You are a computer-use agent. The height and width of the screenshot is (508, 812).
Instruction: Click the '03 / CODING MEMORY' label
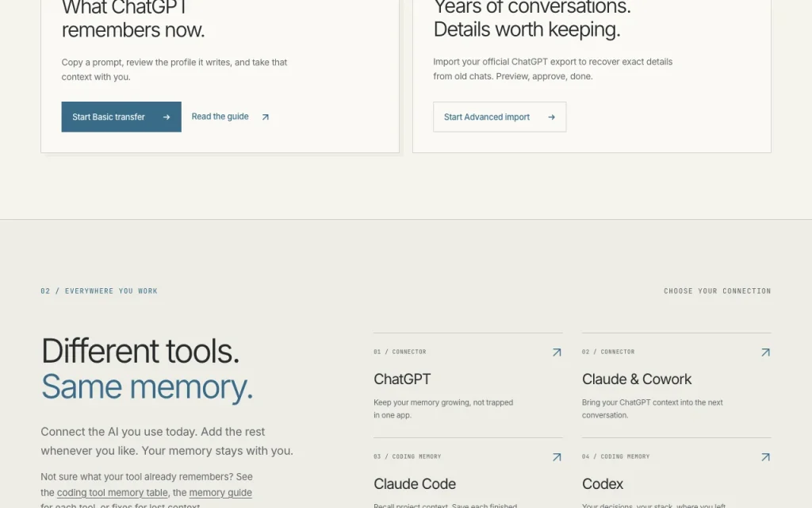pyautogui.click(x=407, y=456)
